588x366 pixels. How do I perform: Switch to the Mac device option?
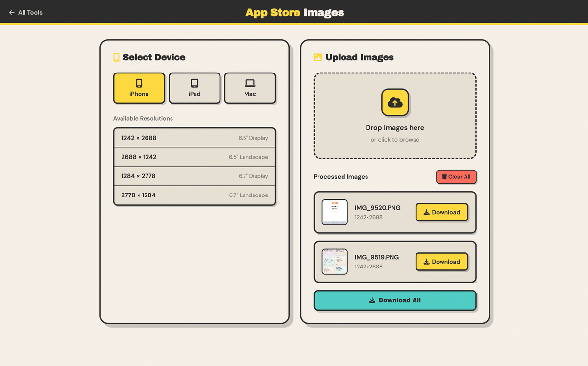click(250, 88)
